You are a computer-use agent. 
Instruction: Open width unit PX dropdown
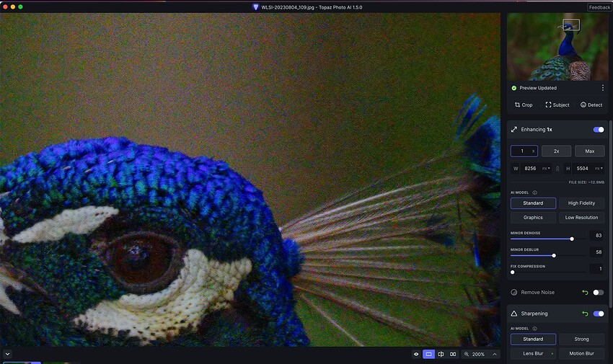pos(546,169)
